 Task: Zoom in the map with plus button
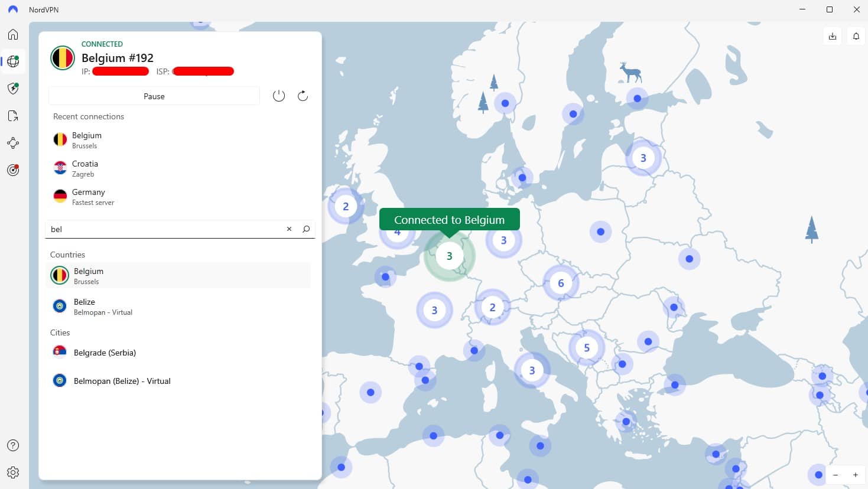point(855,475)
